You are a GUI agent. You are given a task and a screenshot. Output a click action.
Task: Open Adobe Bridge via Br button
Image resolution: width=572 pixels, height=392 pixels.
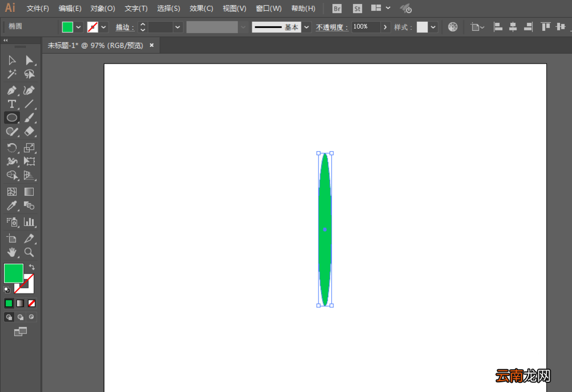tap(337, 9)
